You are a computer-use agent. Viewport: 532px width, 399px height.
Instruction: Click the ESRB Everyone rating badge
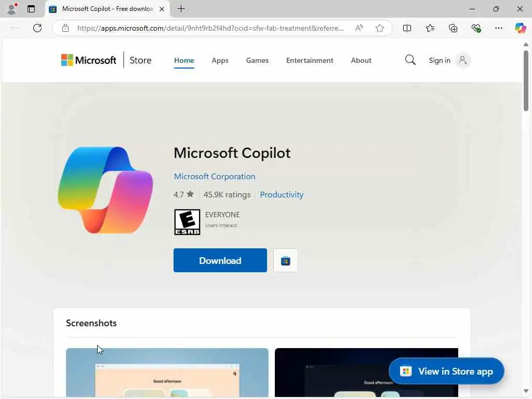(187, 222)
